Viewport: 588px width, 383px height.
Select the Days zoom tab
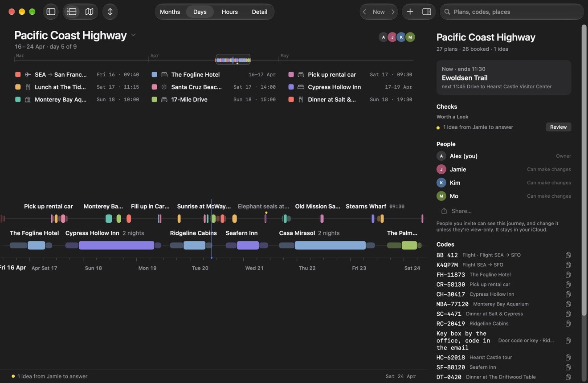pos(200,12)
